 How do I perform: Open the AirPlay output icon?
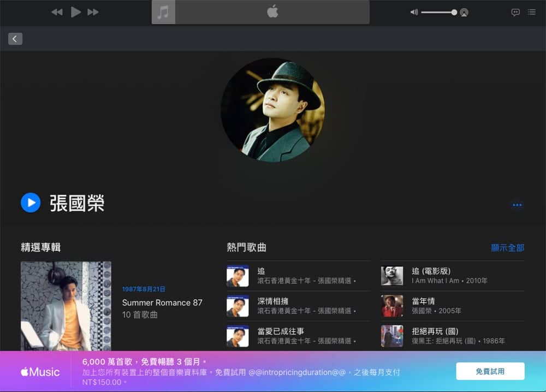[464, 13]
